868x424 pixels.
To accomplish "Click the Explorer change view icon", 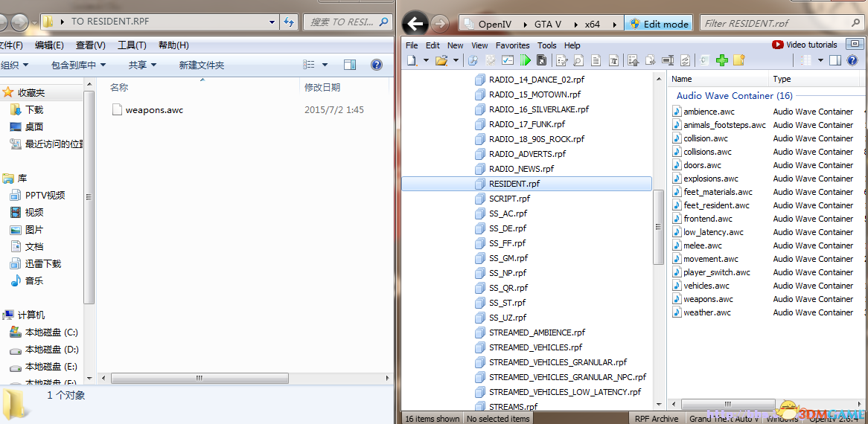I will [x=309, y=65].
